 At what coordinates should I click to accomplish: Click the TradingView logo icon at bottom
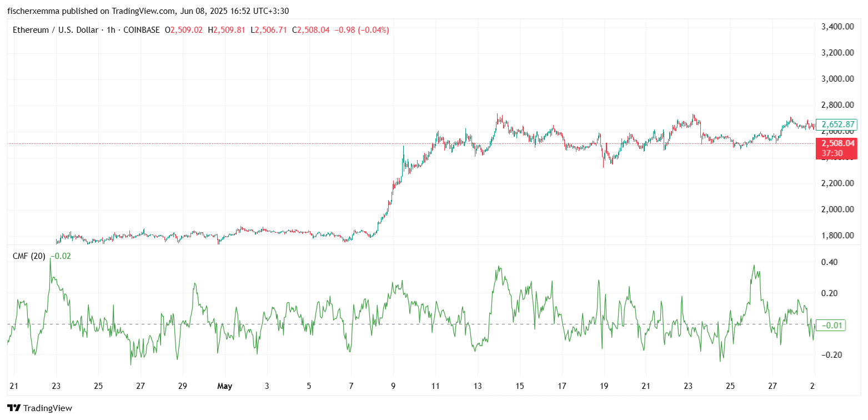click(14, 408)
